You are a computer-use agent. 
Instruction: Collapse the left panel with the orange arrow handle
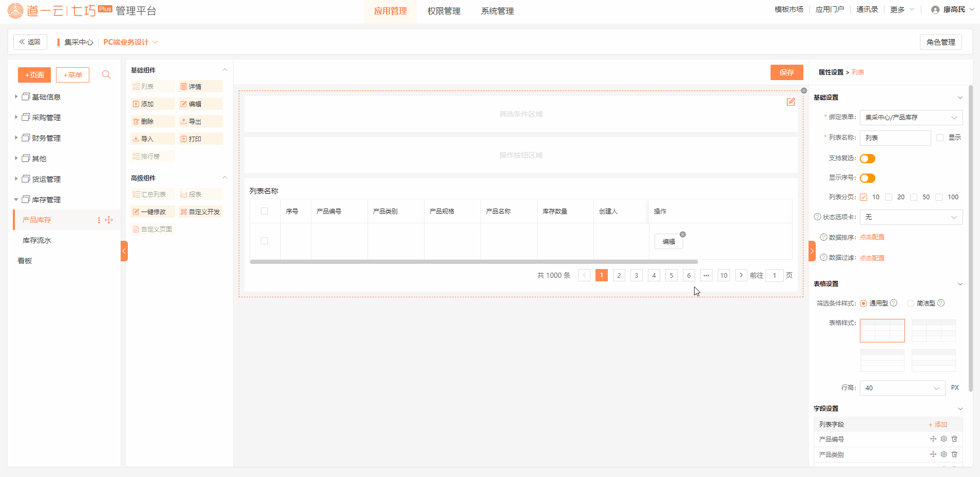(124, 251)
